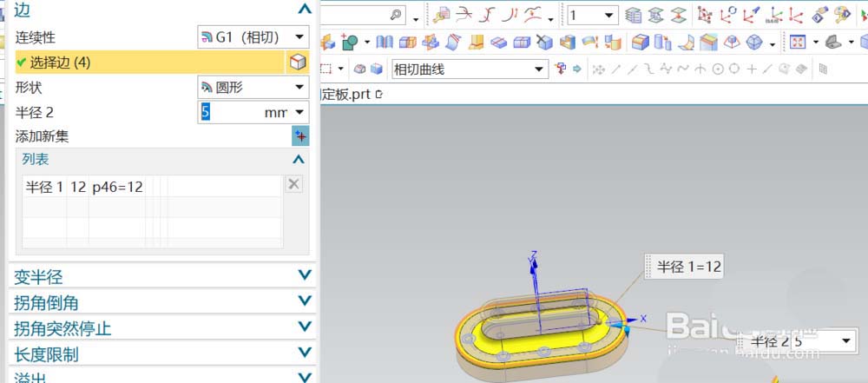The image size is (868, 383).
Task: Open dropdown arrow next to Fit view icon
Action: click(815, 43)
